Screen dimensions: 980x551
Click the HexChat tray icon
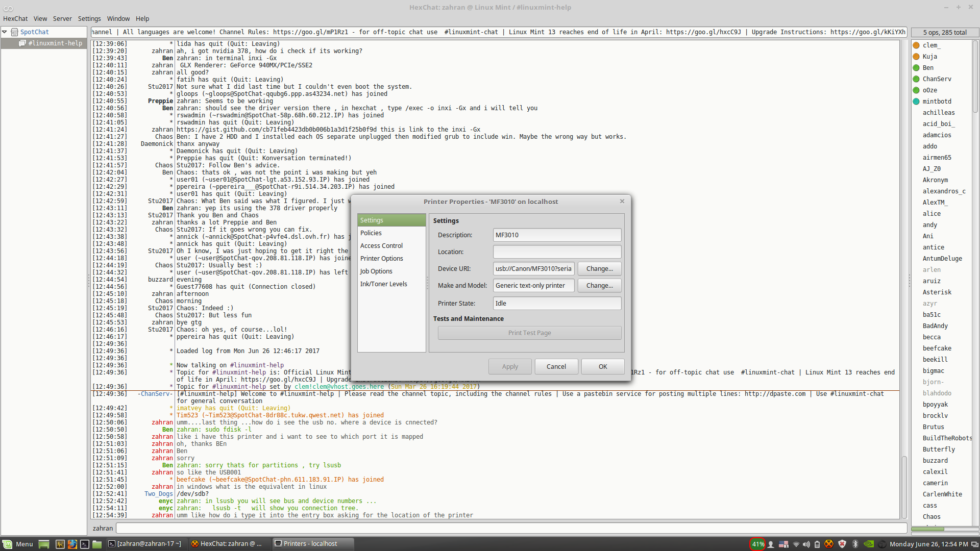[x=829, y=544]
